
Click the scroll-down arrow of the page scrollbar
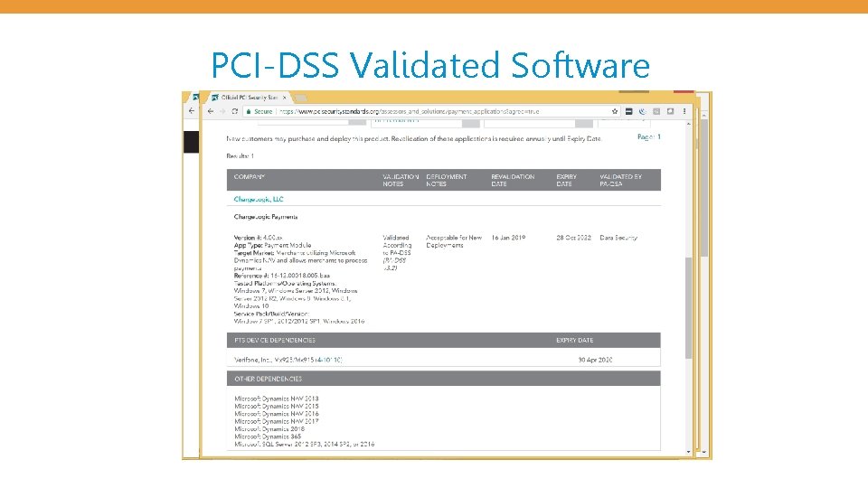689,452
